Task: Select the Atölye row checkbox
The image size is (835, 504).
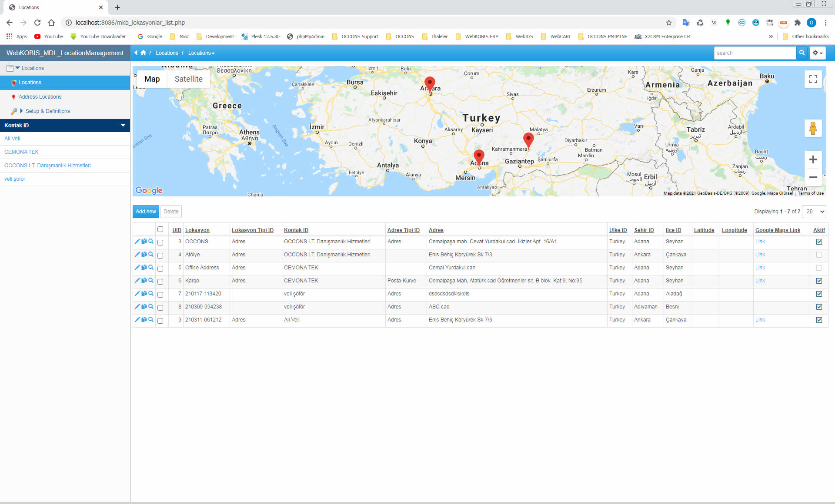Action: 160,255
